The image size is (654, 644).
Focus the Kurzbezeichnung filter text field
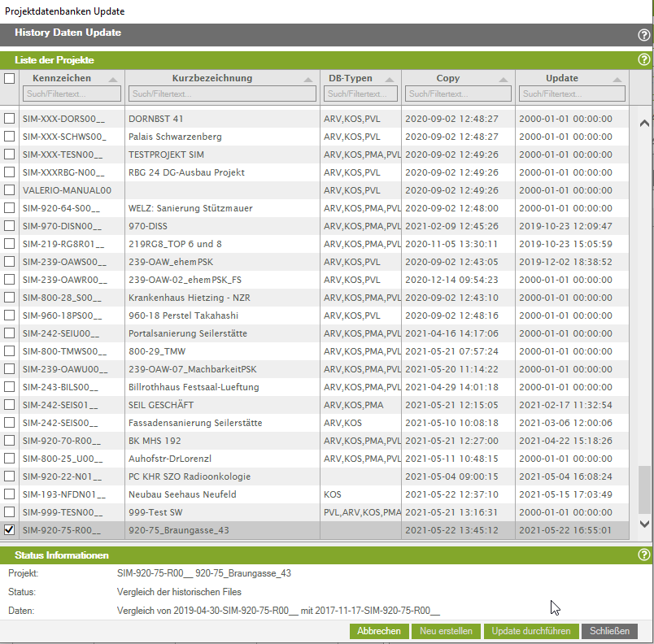coord(222,94)
